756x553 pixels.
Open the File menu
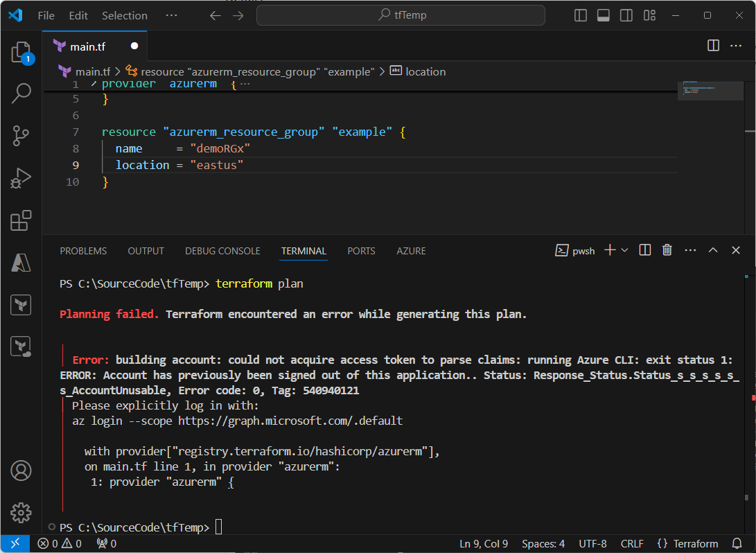pos(46,15)
